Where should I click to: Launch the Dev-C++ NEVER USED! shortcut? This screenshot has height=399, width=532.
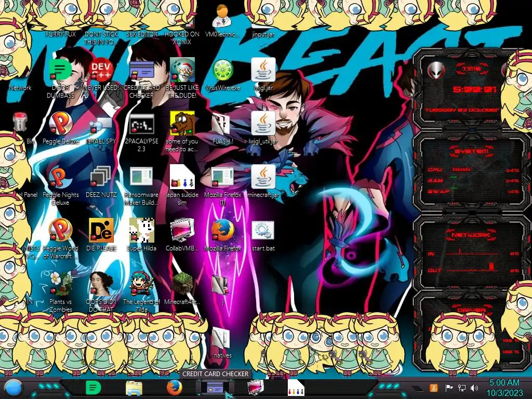click(101, 75)
